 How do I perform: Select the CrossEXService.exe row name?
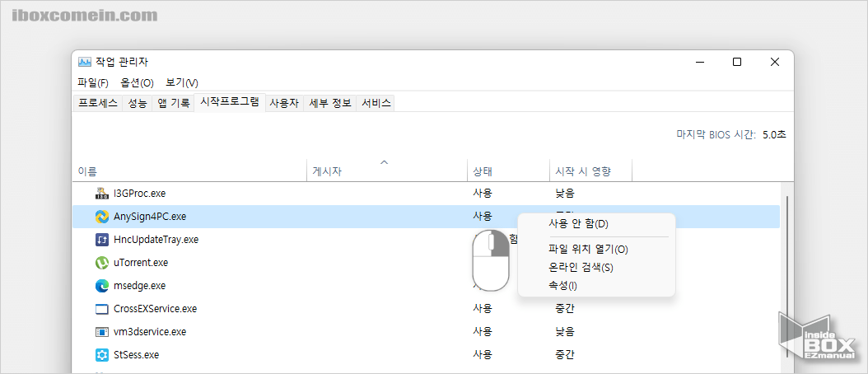(x=155, y=309)
